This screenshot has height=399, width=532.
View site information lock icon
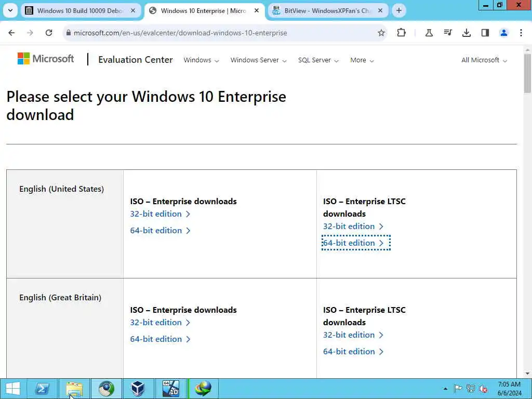coord(69,33)
